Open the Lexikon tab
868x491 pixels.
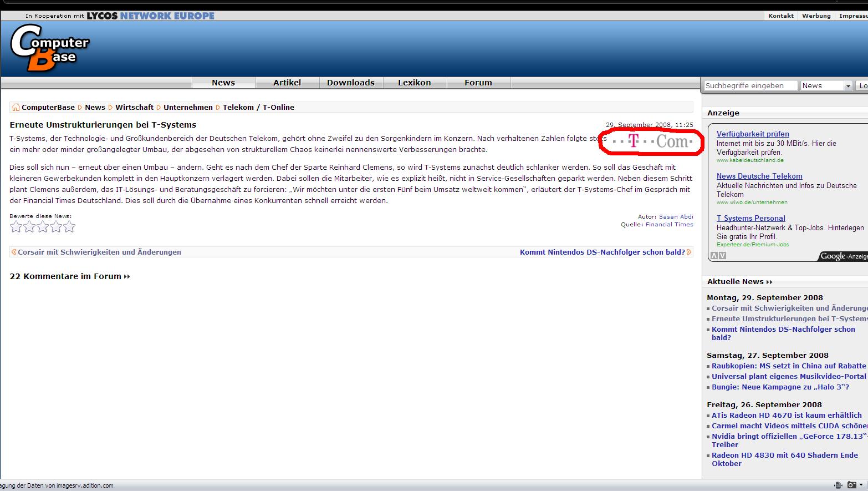415,83
